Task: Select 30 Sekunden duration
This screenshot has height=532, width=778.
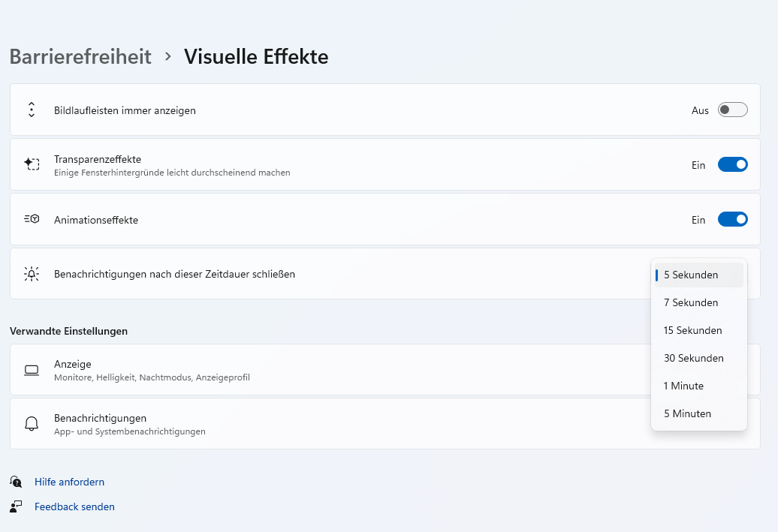Action: click(698, 358)
